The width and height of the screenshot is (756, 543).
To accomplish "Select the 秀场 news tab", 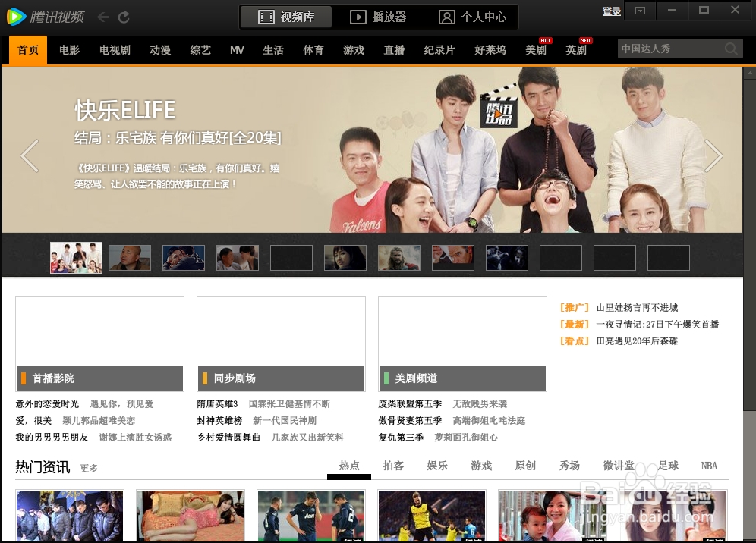I will point(569,466).
